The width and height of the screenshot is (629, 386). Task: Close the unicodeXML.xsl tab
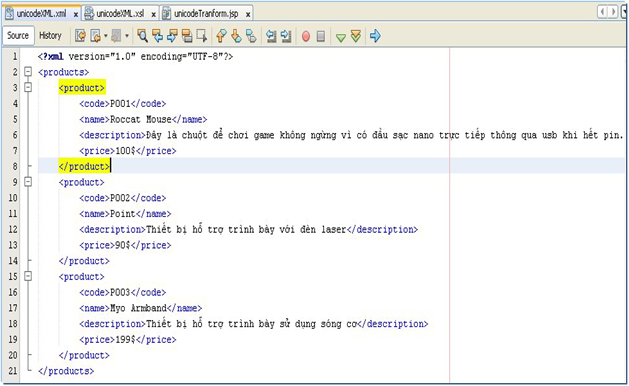pyautogui.click(x=153, y=14)
